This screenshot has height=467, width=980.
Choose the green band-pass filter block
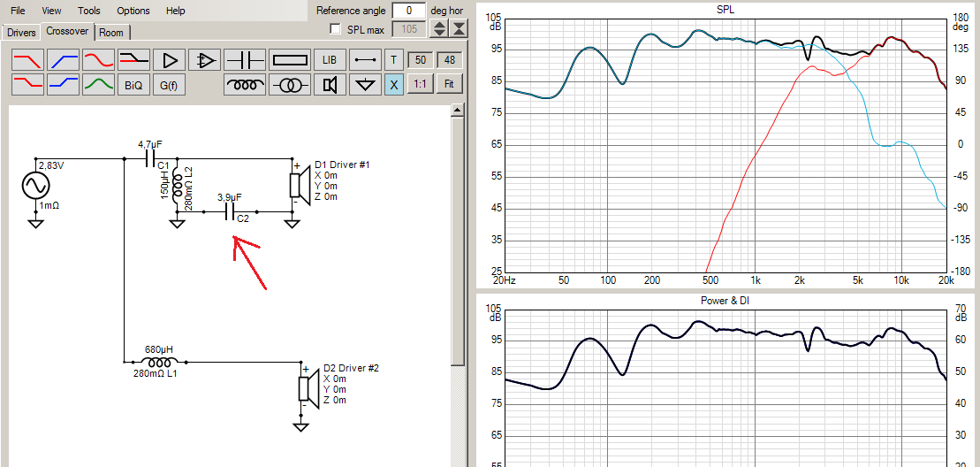(x=99, y=84)
